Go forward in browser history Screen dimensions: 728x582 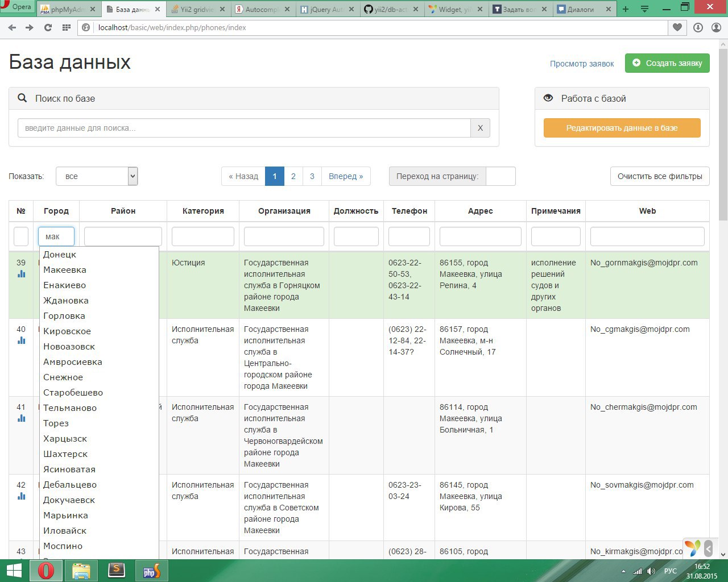point(30,27)
